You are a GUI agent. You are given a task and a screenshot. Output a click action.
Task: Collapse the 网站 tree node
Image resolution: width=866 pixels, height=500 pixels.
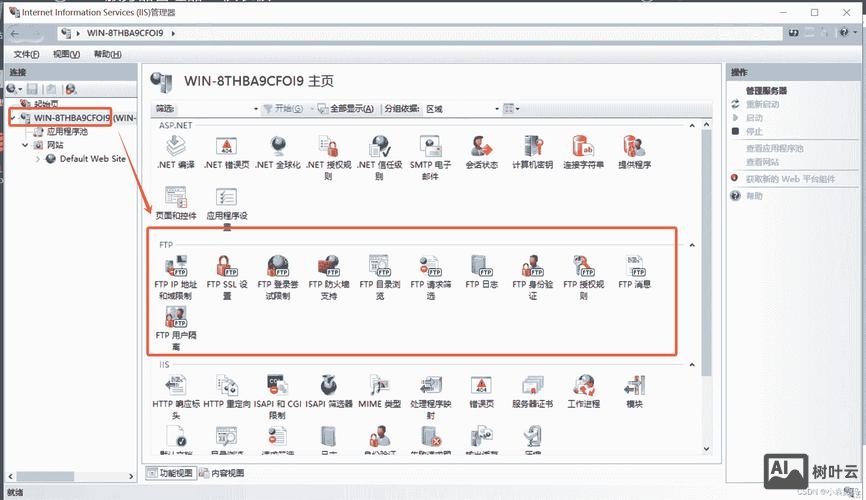click(25, 145)
